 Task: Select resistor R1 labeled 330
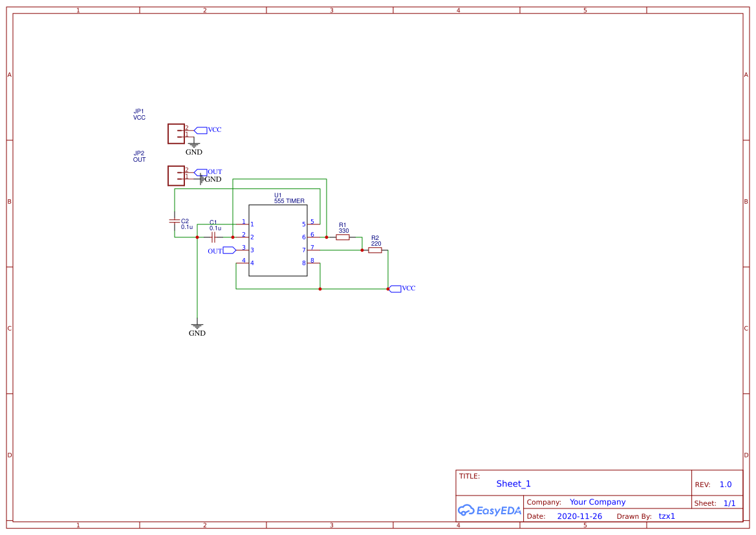tap(343, 237)
